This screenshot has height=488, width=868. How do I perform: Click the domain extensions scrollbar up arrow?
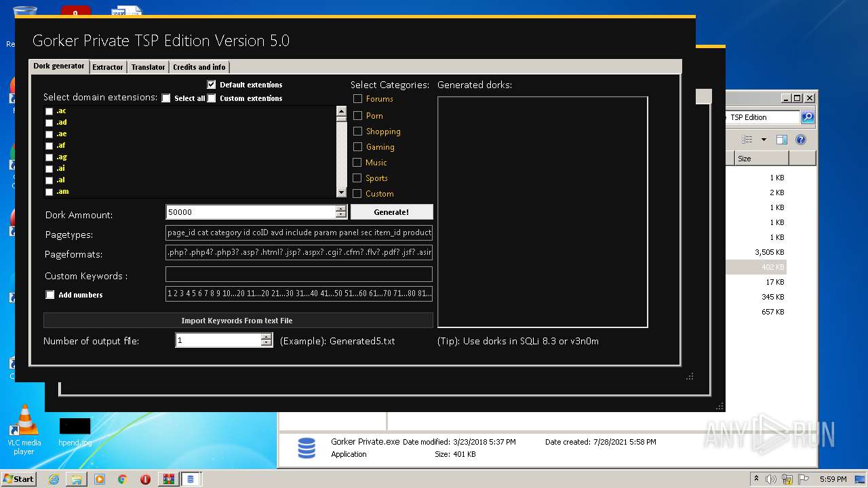[341, 112]
